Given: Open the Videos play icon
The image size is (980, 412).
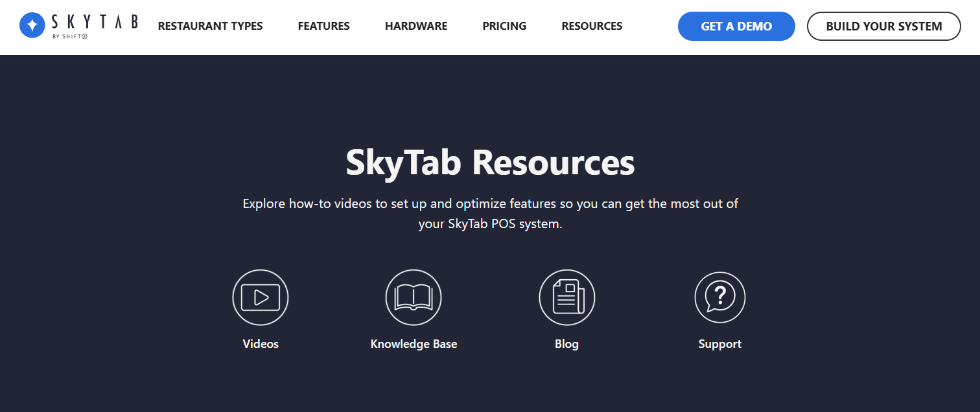Looking at the screenshot, I should 261,297.
